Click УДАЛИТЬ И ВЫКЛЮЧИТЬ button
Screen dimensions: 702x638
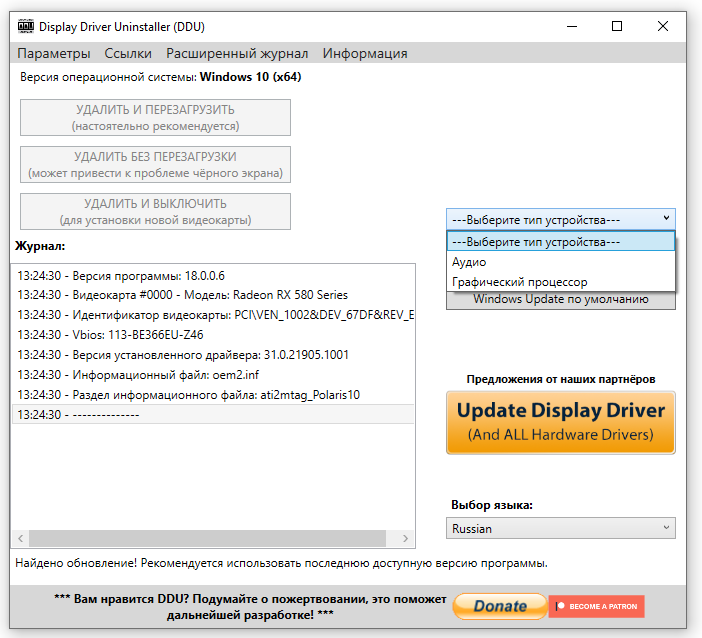[155, 212]
